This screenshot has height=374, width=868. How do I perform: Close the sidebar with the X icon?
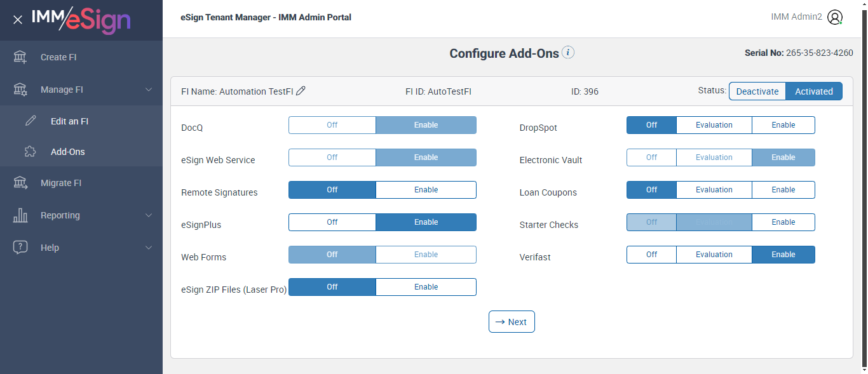tap(18, 20)
